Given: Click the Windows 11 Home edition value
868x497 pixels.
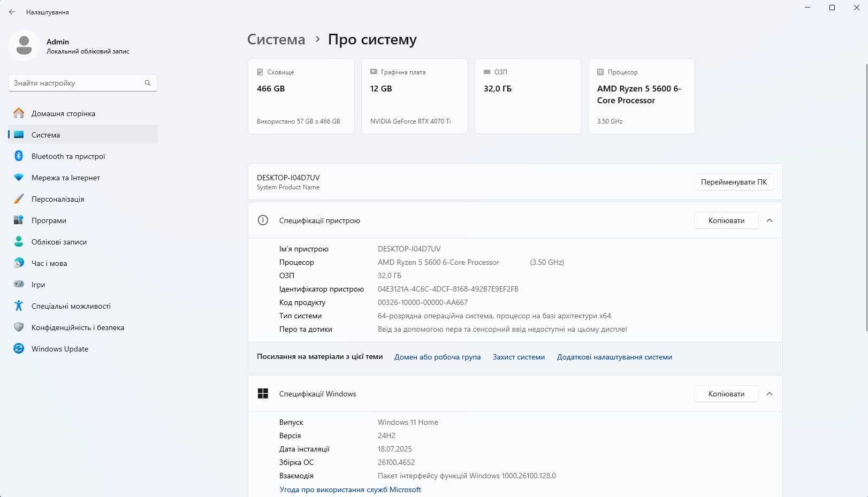Looking at the screenshot, I should pyautogui.click(x=408, y=422).
